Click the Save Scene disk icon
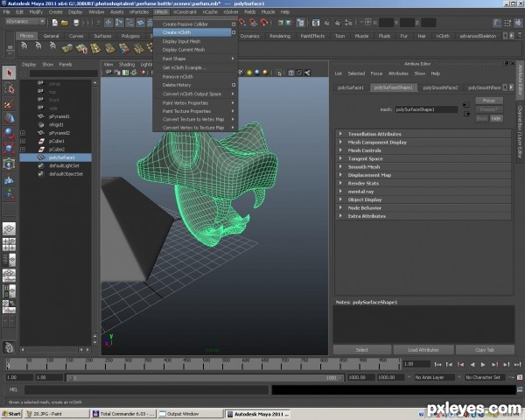This screenshot has width=525, height=420. click(x=76, y=23)
